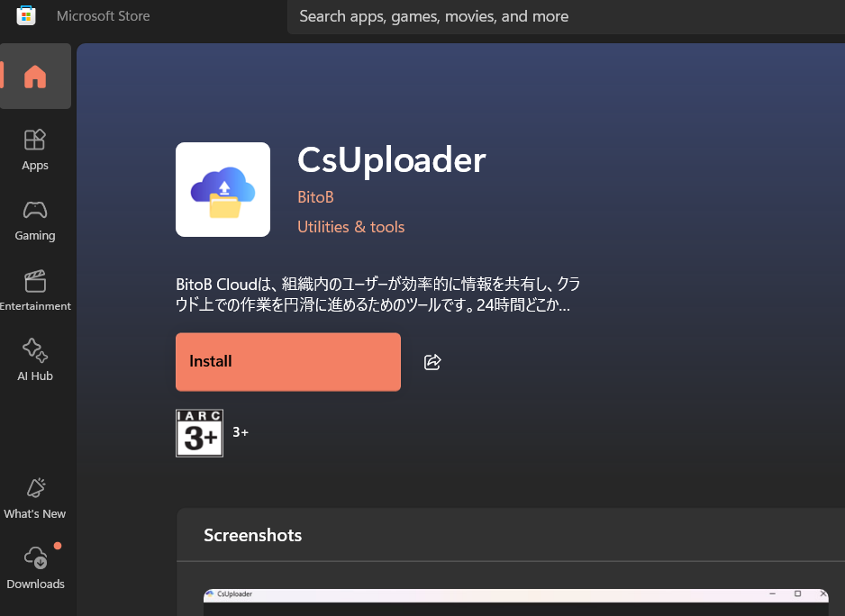
Task: Open the Entertainment section
Action: (35, 291)
